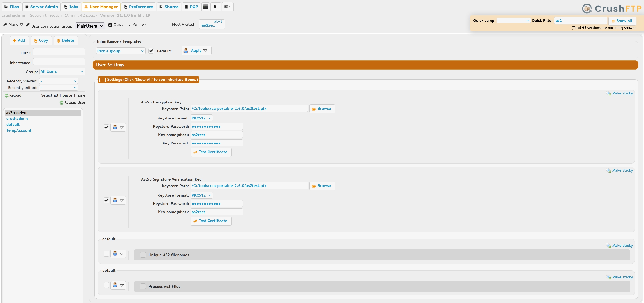This screenshot has width=644, height=303.
Task: Click Decryption Key name(alias) field
Action: pos(216,135)
